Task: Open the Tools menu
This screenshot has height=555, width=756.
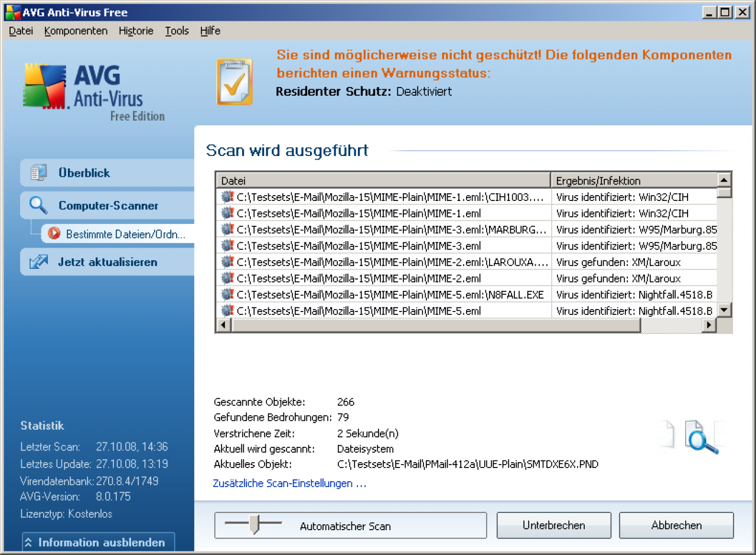Action: click(x=177, y=31)
